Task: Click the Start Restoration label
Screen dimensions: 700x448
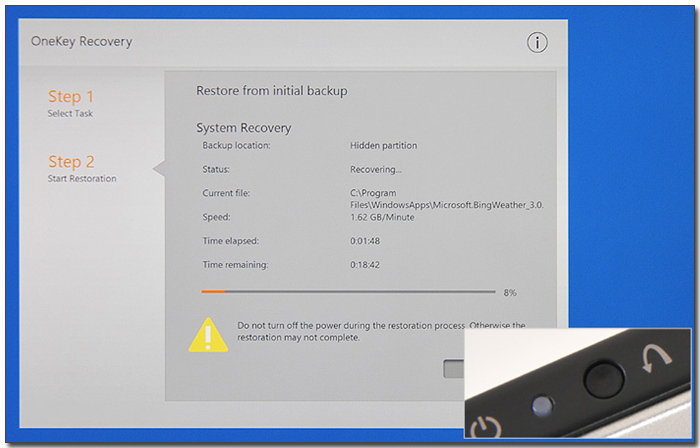Action: click(82, 179)
